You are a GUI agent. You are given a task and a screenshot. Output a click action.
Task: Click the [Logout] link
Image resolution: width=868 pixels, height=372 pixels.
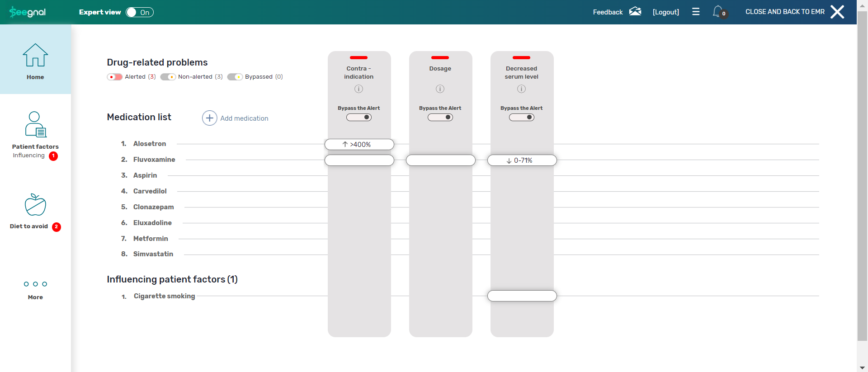(x=666, y=12)
